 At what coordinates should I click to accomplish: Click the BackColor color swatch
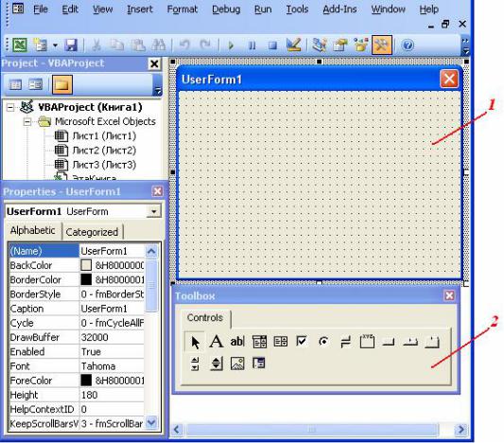pyautogui.click(x=86, y=265)
